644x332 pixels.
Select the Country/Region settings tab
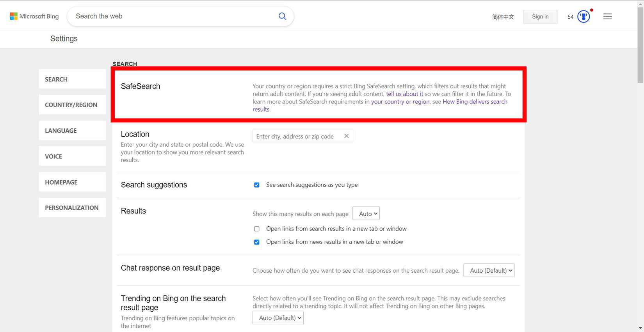[x=72, y=105]
